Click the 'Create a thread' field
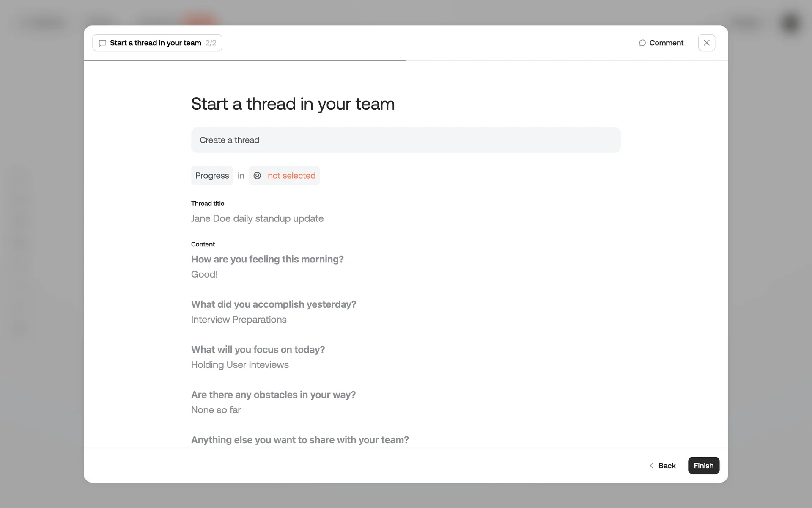 (x=406, y=140)
